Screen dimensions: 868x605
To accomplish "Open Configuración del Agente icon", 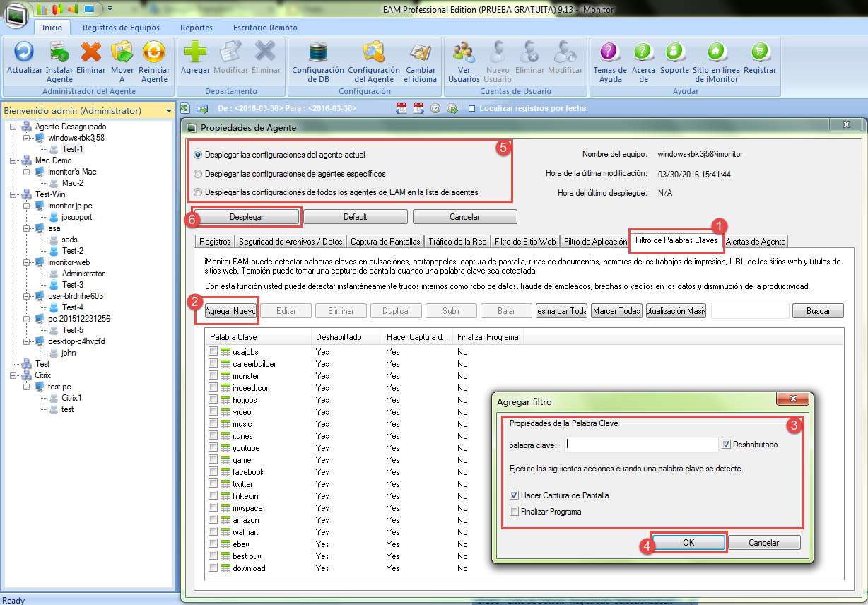I will click(374, 53).
